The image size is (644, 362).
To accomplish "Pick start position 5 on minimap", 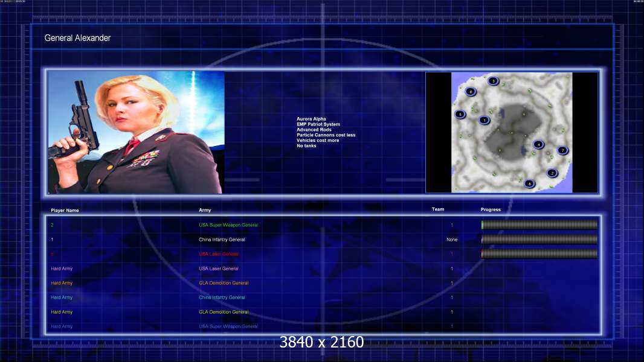I will 460,115.
